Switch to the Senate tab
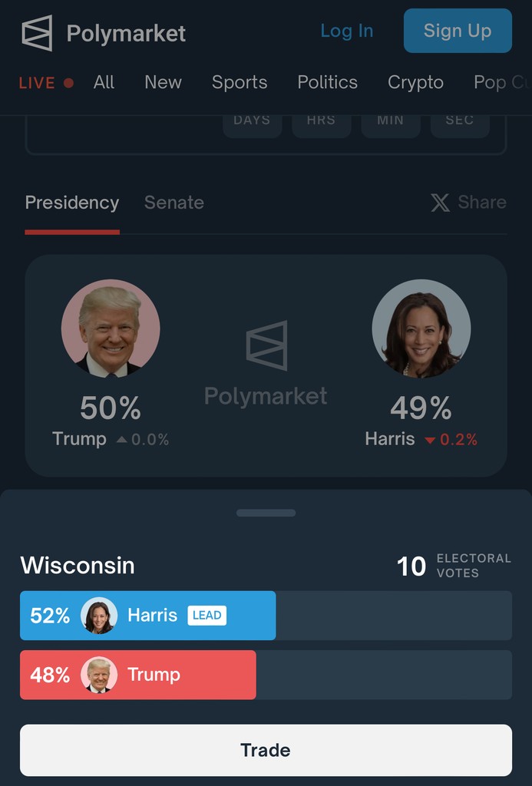This screenshot has width=532, height=786. [174, 203]
